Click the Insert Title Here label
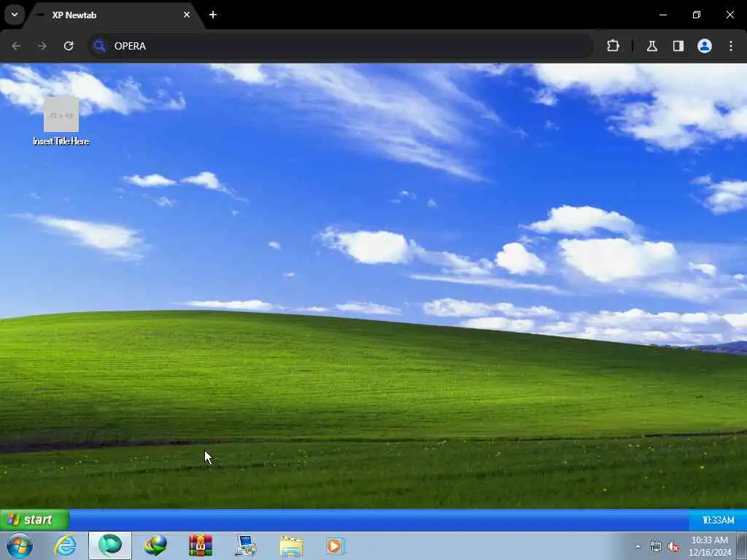This screenshot has height=560, width=747. pos(61,141)
